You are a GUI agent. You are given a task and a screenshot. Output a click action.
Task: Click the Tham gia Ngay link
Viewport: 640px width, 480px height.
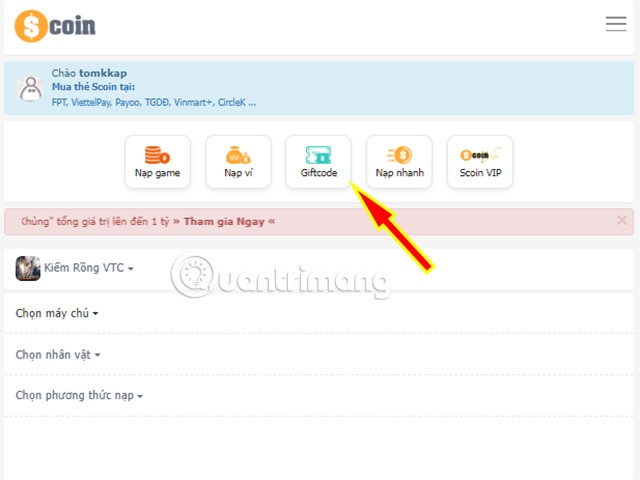(224, 222)
